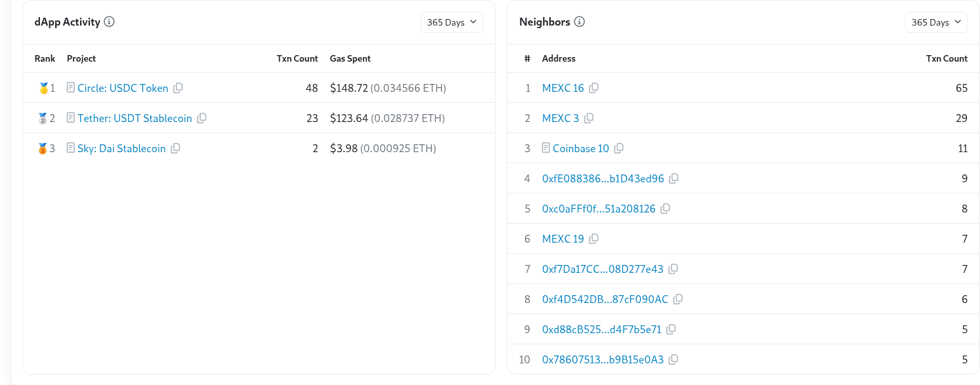The image size is (980, 385).
Task: Open the Sky: Dai Stablecoin link
Action: [121, 148]
